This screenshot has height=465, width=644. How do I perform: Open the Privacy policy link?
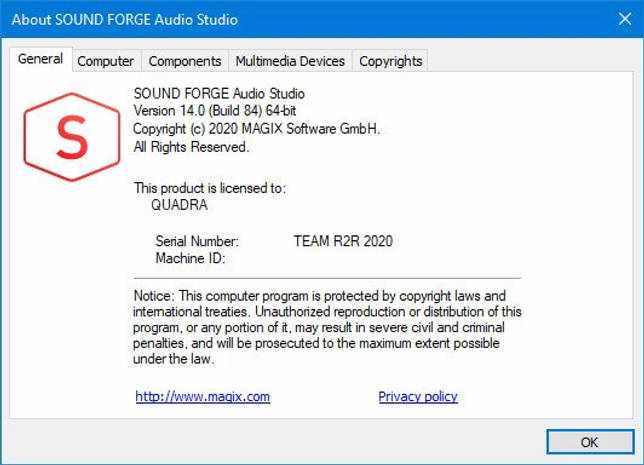click(418, 396)
